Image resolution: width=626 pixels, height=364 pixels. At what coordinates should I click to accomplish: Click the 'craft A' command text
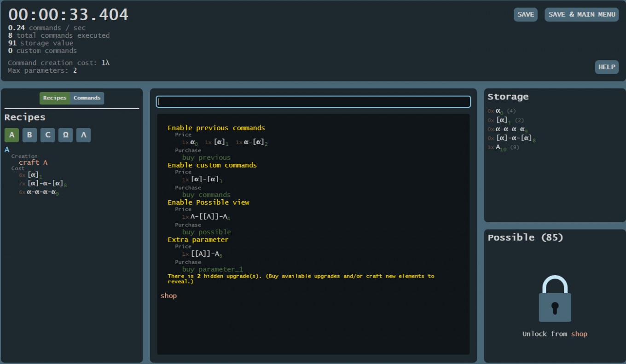pyautogui.click(x=33, y=162)
